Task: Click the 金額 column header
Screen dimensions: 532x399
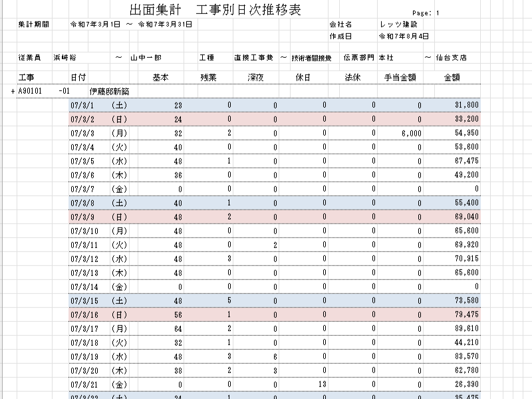Action: (x=452, y=78)
